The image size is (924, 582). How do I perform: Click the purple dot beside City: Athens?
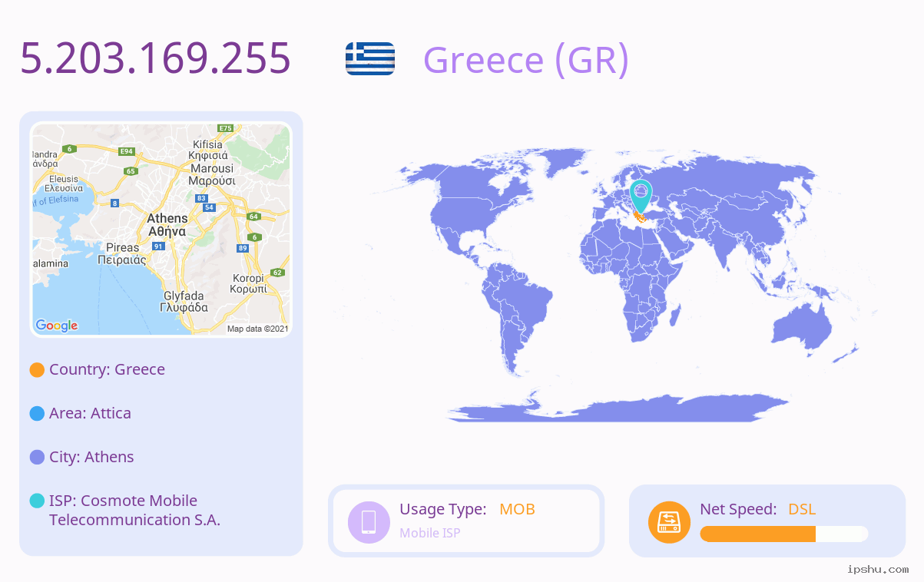pyautogui.click(x=37, y=458)
